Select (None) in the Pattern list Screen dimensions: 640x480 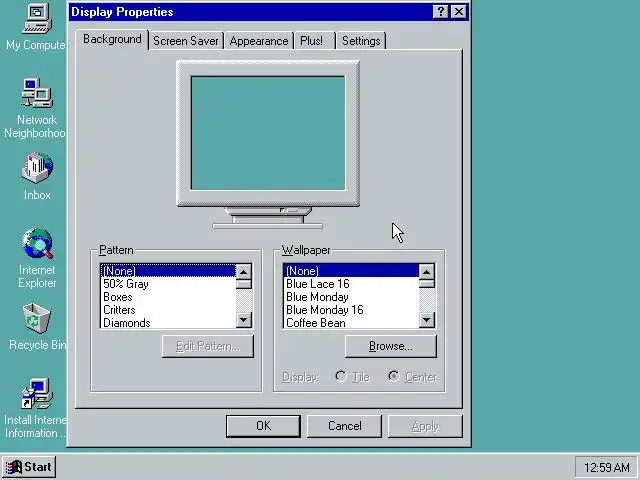168,271
